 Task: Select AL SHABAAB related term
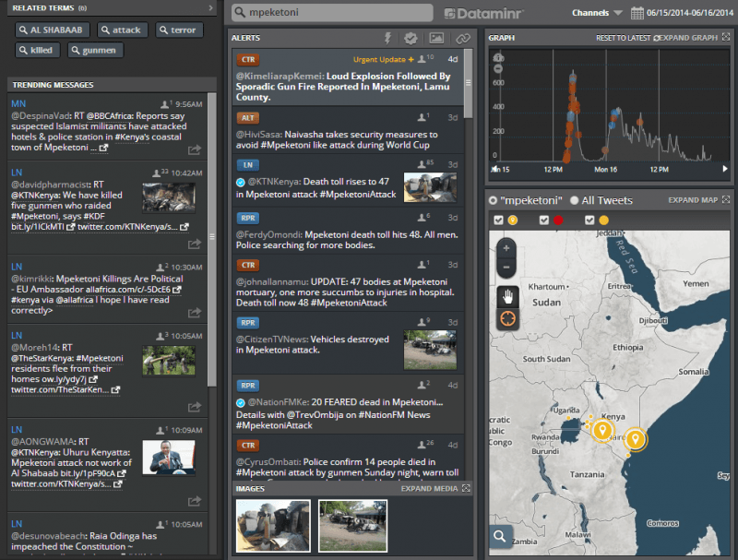tap(51, 30)
